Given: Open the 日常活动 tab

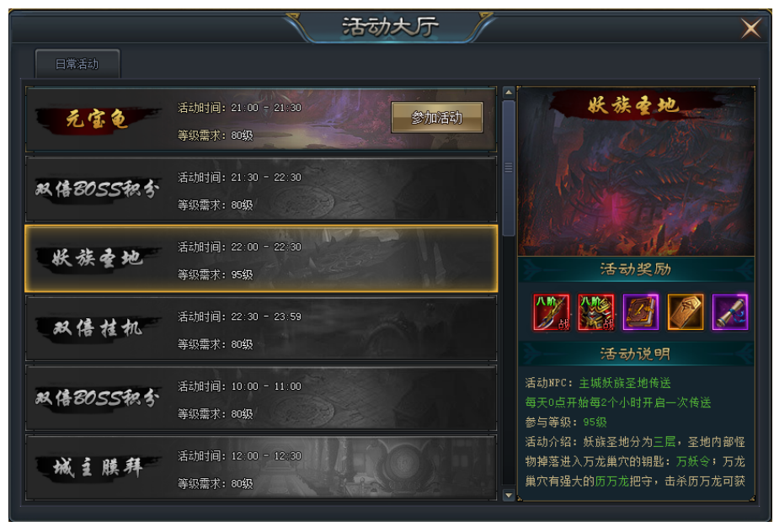Looking at the screenshot, I should point(77,64).
